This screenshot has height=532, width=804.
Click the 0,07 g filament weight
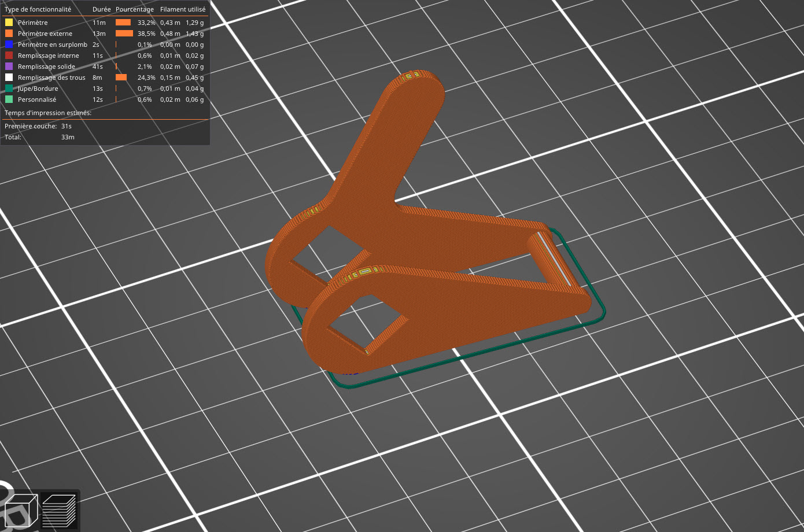[x=195, y=66]
